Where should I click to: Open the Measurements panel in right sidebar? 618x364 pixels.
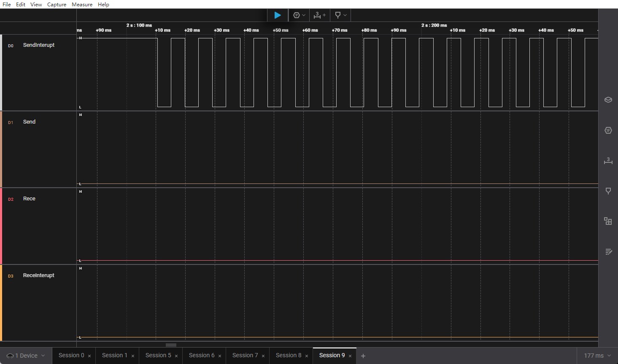[x=608, y=161]
